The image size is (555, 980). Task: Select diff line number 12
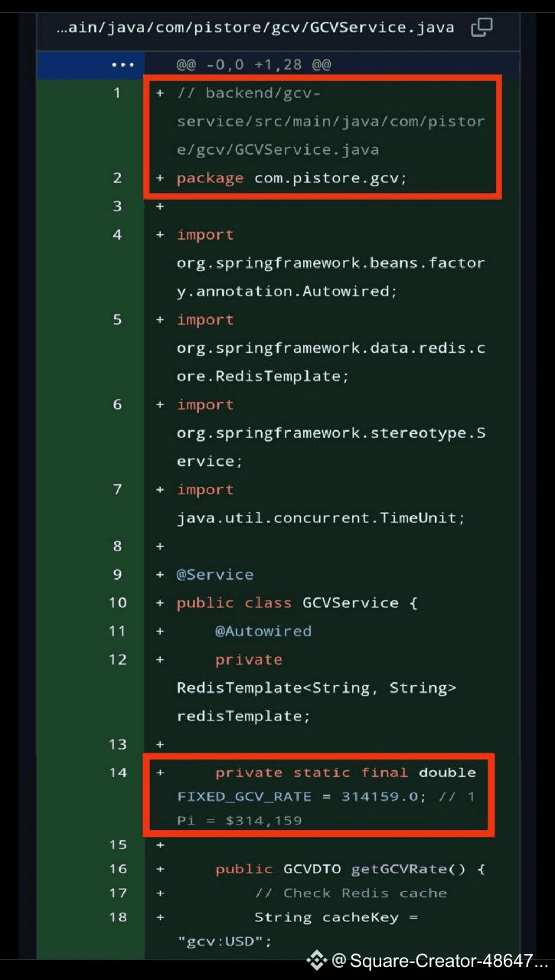point(117,659)
